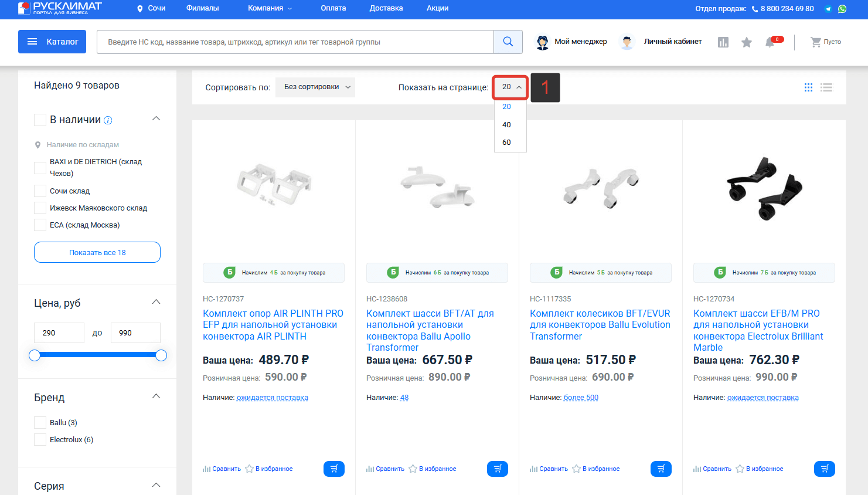868x495 pixels.
Task: Open Оплата in top navigation
Action: coord(333,8)
